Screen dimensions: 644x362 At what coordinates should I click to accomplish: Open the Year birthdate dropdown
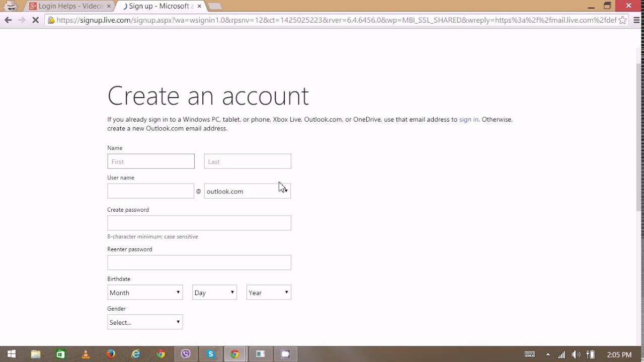pyautogui.click(x=269, y=293)
